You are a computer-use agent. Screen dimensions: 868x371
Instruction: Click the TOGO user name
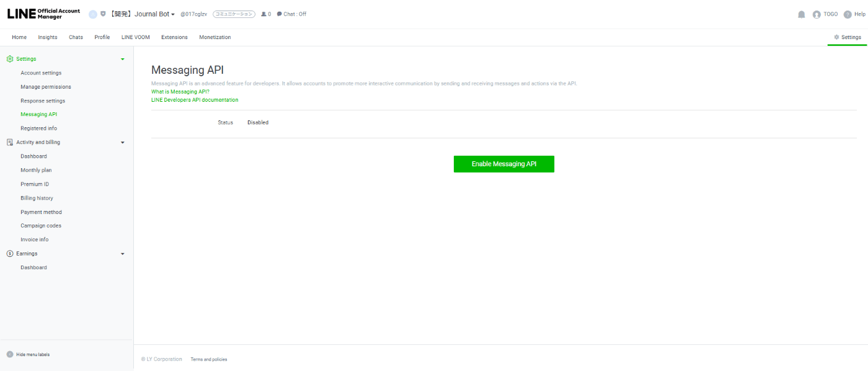(831, 14)
